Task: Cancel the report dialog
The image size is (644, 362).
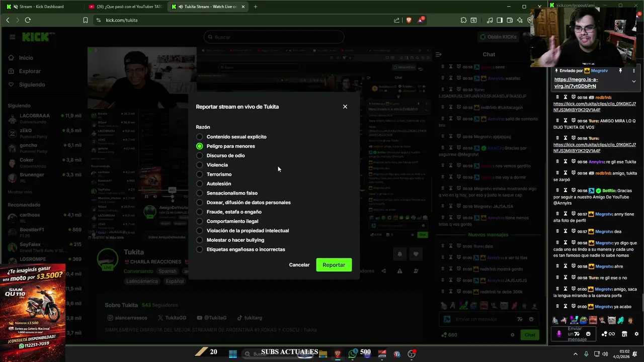Action: (299, 265)
